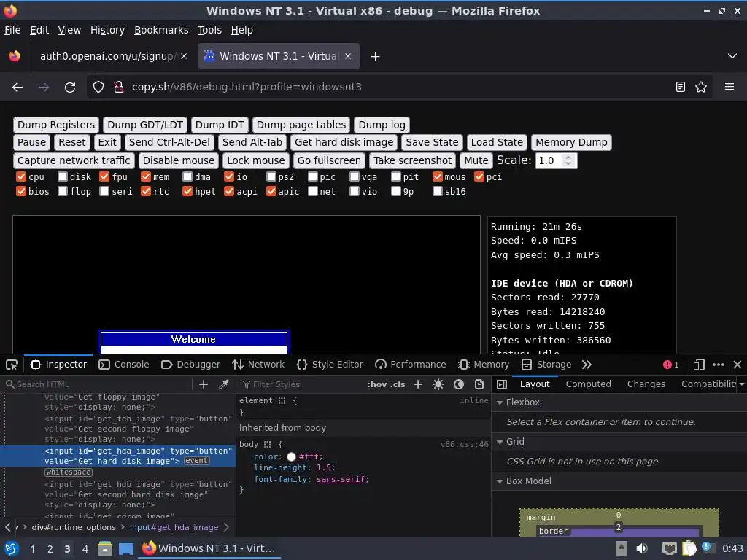The height and width of the screenshot is (560, 747).
Task: Uncheck the cpu log checkbox
Action: (21, 176)
